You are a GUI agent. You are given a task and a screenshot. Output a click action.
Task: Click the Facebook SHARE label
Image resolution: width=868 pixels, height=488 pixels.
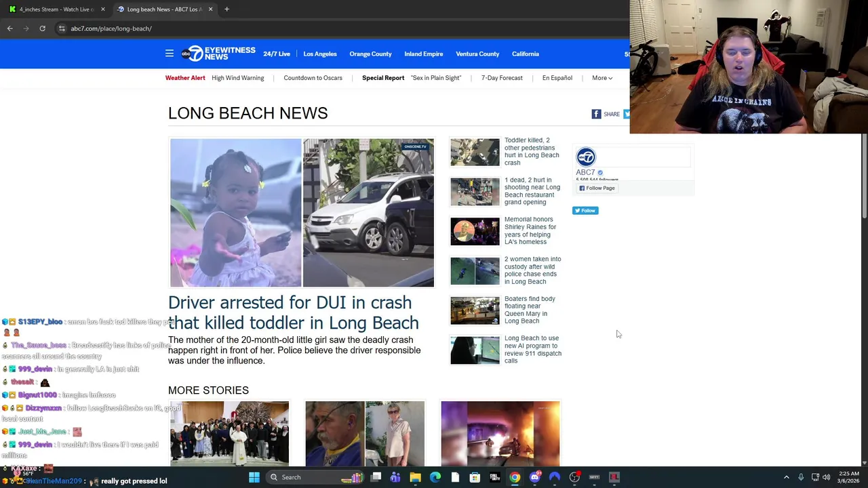click(612, 114)
